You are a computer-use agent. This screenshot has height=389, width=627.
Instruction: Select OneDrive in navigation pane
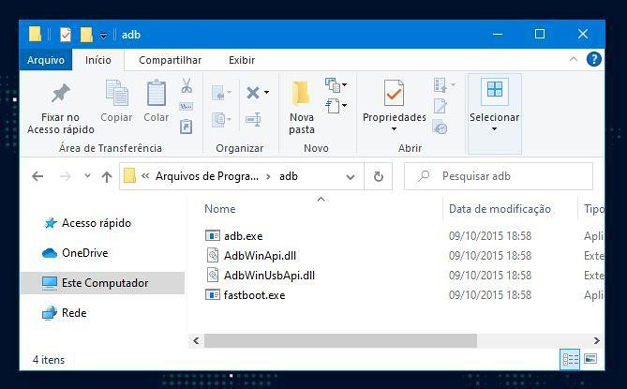tap(85, 253)
